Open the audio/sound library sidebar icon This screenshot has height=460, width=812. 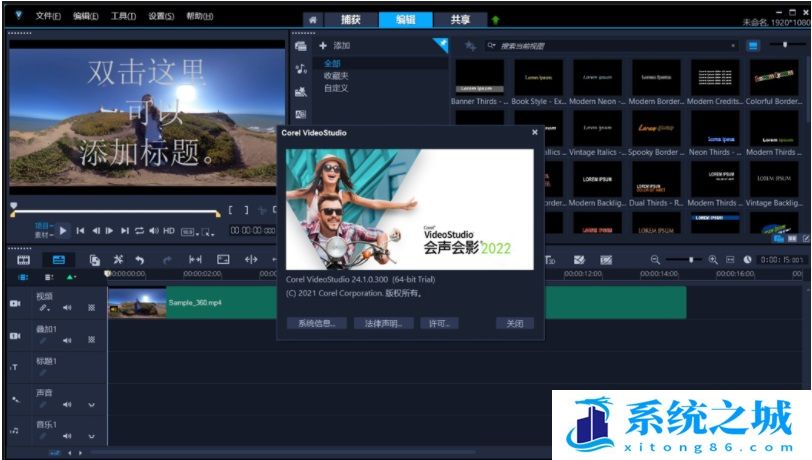[300, 69]
